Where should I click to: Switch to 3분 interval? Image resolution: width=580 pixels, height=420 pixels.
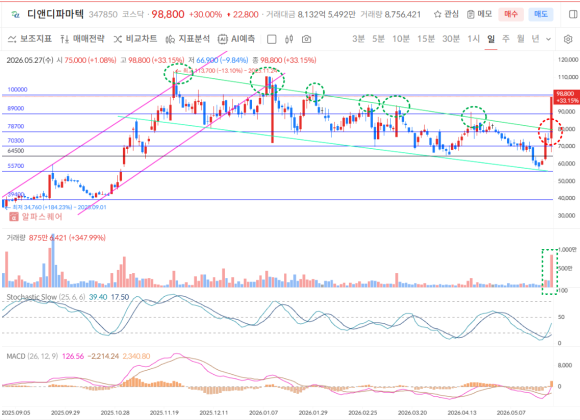pyautogui.click(x=358, y=39)
